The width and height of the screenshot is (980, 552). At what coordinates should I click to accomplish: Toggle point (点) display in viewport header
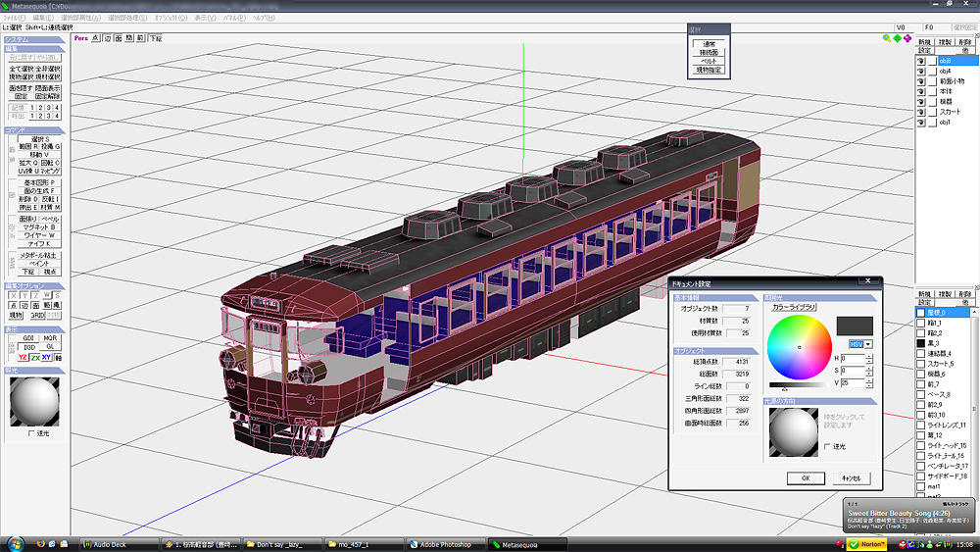[x=96, y=38]
